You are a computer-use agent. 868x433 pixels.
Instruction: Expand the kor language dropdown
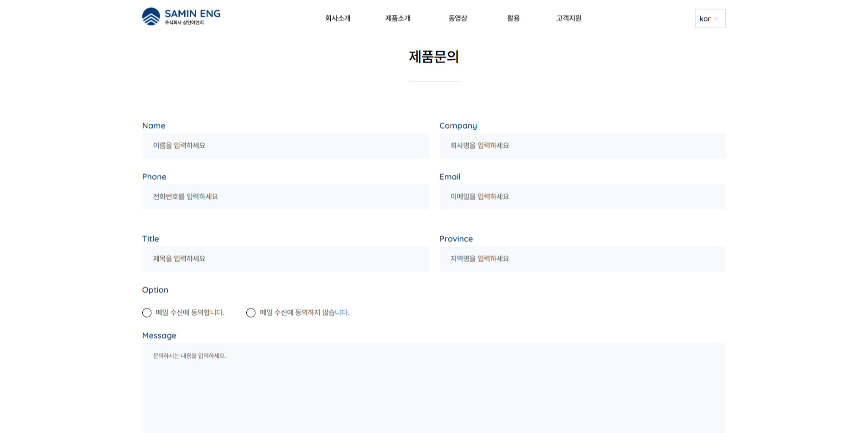(x=709, y=19)
